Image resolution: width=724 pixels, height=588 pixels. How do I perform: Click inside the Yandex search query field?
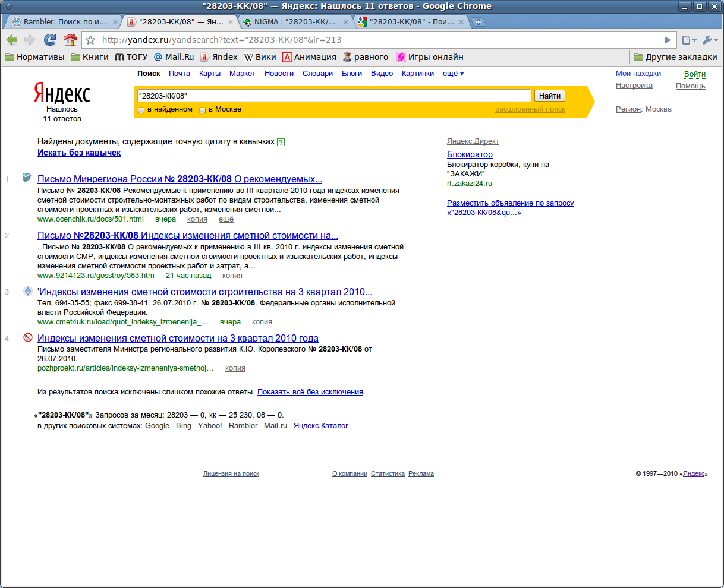(333, 96)
